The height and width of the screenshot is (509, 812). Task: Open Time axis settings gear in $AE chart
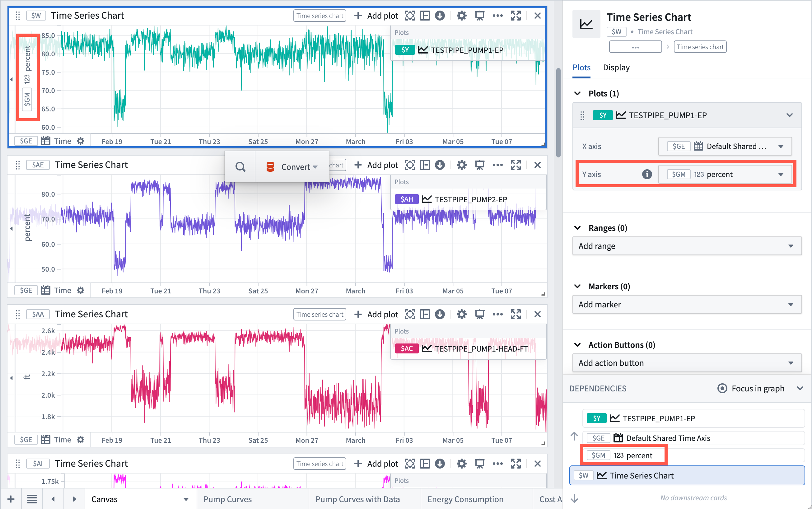[81, 290]
